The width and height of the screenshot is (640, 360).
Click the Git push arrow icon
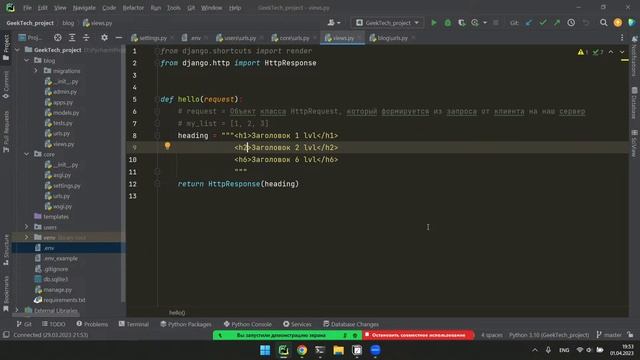(x=557, y=23)
